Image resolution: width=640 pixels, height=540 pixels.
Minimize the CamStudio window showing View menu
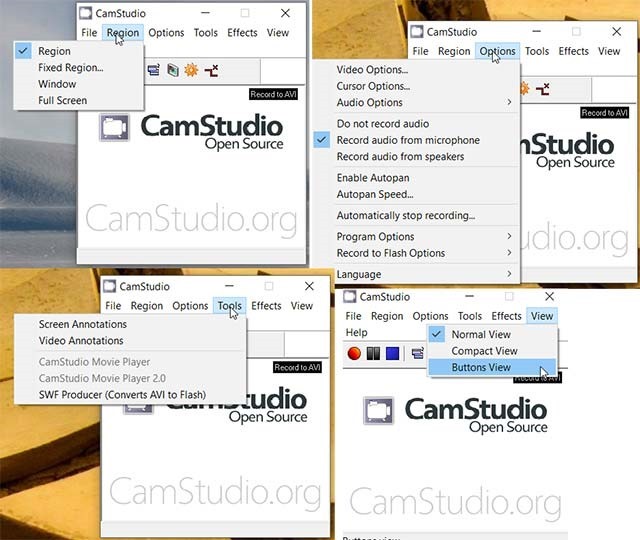pos(469,296)
